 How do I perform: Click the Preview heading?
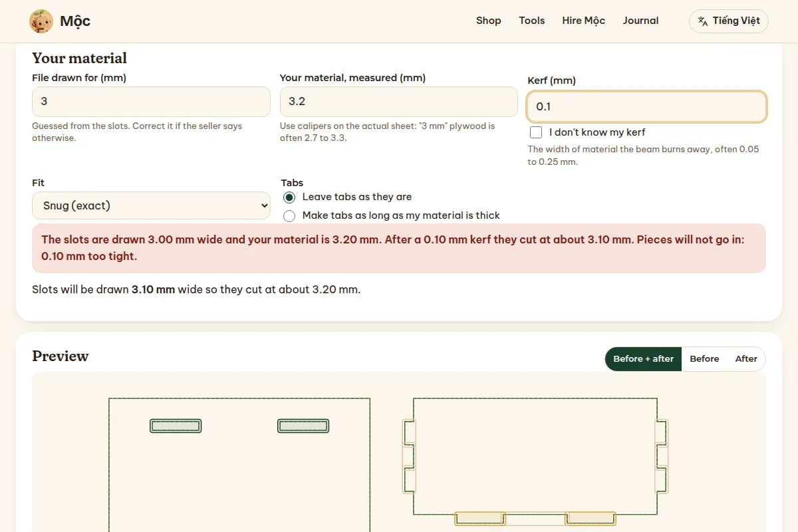[x=61, y=356]
